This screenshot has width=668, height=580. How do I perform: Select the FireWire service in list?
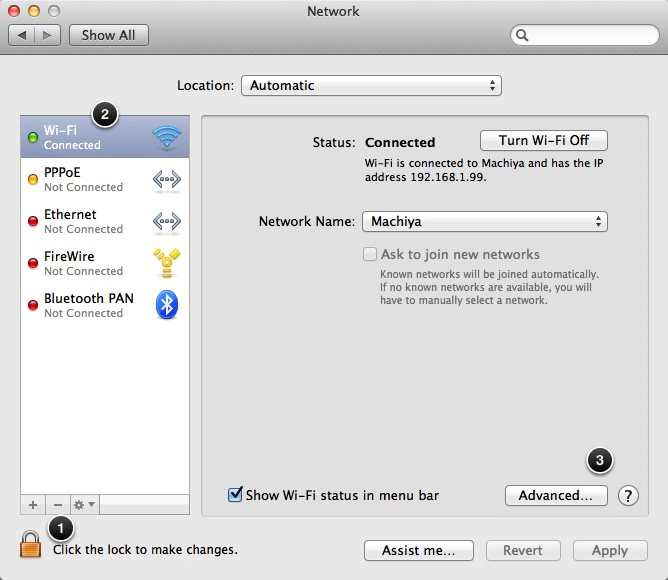click(x=105, y=263)
